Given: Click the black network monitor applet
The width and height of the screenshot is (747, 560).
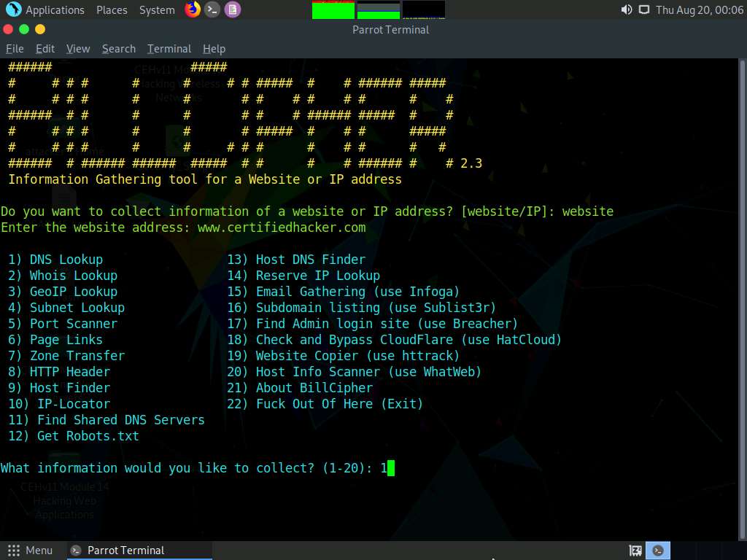Looking at the screenshot, I should click(424, 10).
